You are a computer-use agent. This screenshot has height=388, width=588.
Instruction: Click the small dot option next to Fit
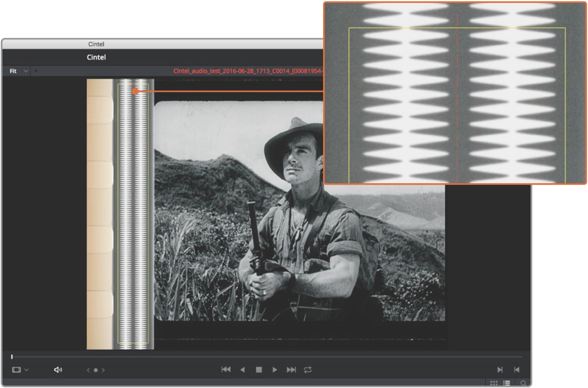pos(36,71)
